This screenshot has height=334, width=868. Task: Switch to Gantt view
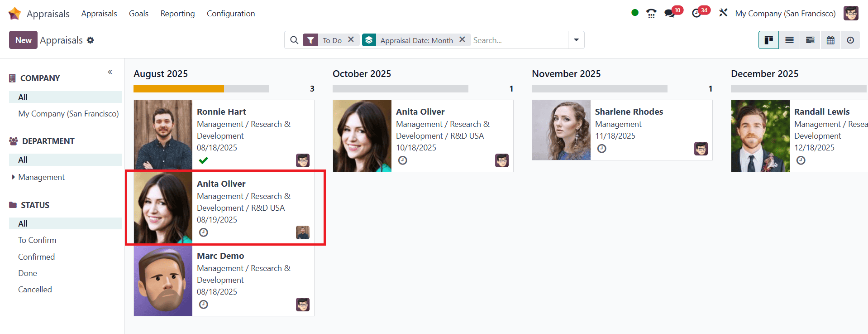pos(810,40)
